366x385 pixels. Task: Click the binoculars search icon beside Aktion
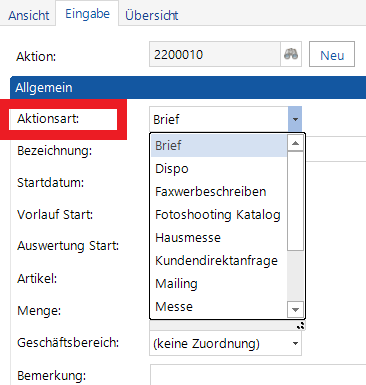(x=291, y=54)
